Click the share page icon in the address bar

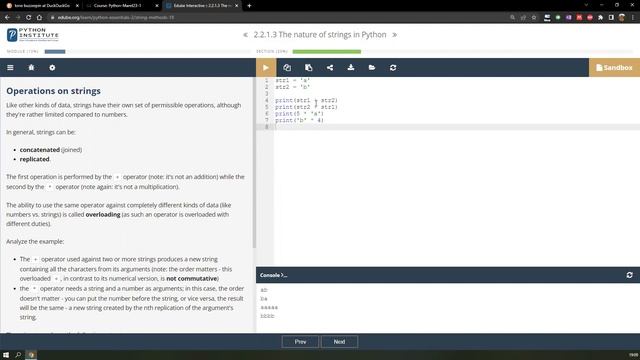tap(523, 18)
